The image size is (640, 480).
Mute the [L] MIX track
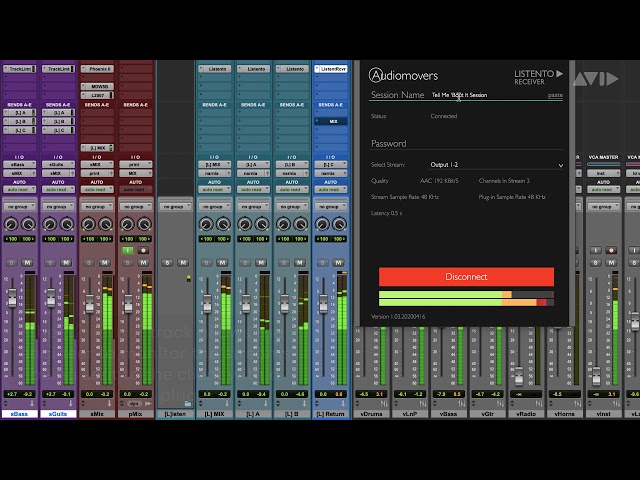[x=222, y=262]
